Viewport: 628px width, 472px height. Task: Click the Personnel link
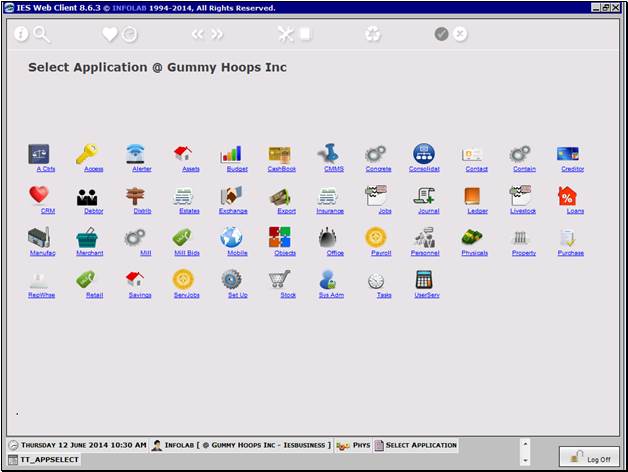point(425,253)
